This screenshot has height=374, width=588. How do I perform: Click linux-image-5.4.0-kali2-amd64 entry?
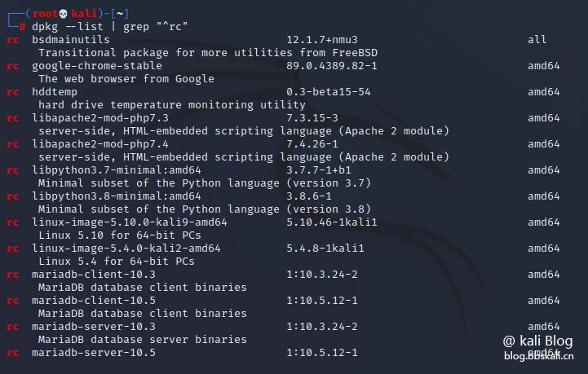pos(126,248)
